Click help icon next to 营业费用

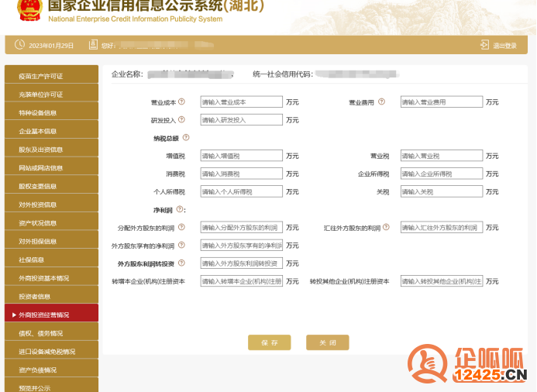(381, 101)
